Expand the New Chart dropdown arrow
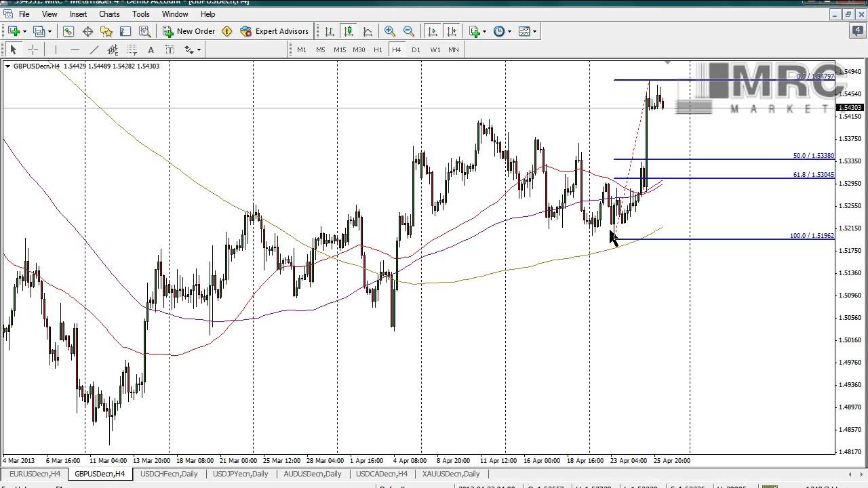 [24, 31]
